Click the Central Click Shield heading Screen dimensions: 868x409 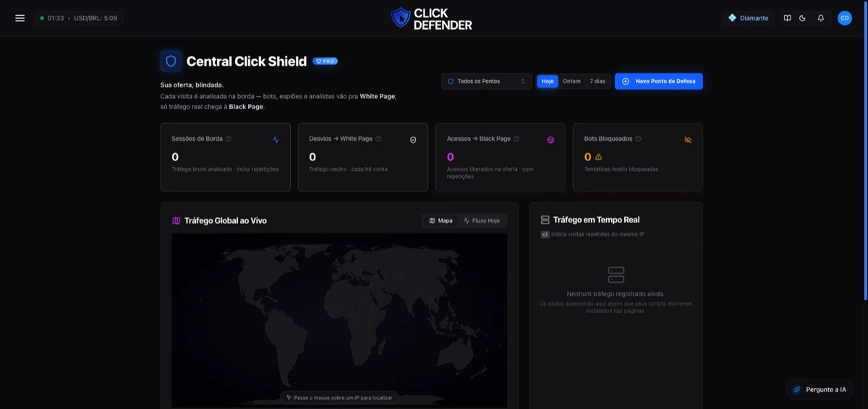point(247,61)
